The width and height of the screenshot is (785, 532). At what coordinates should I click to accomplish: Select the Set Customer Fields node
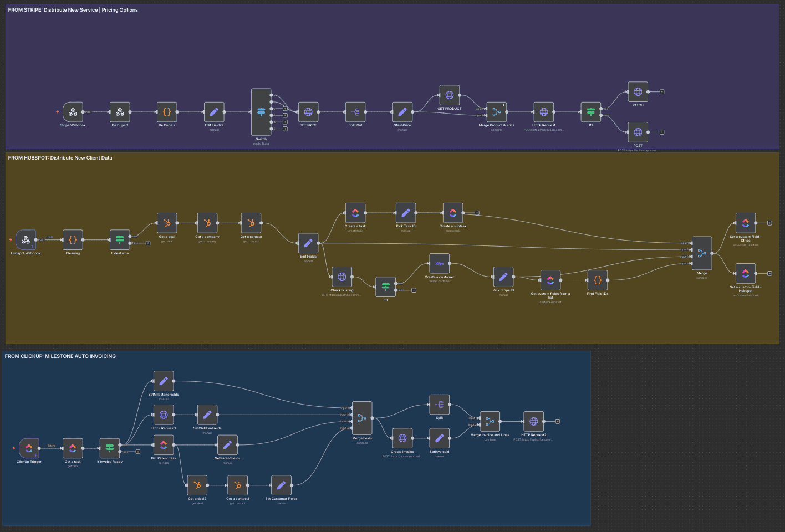281,485
